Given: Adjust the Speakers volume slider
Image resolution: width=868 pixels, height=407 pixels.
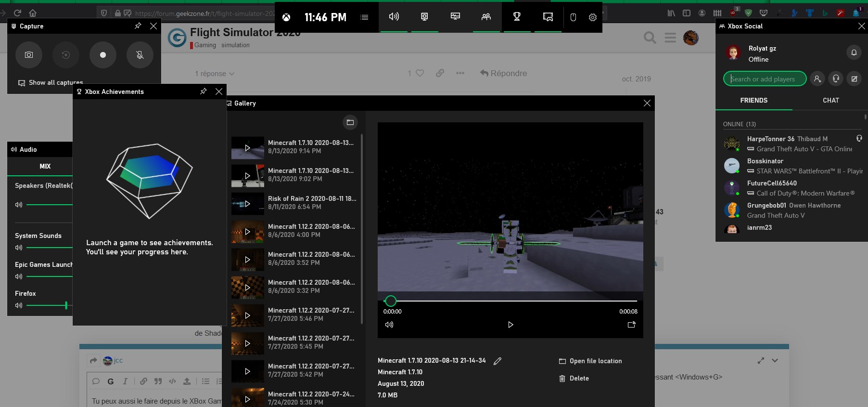Looking at the screenshot, I should (x=50, y=205).
